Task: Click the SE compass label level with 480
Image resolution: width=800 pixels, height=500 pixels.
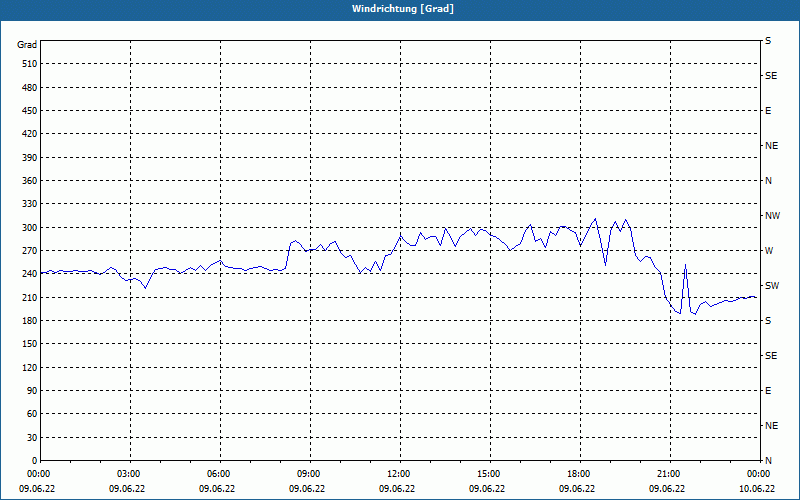Action: point(771,76)
